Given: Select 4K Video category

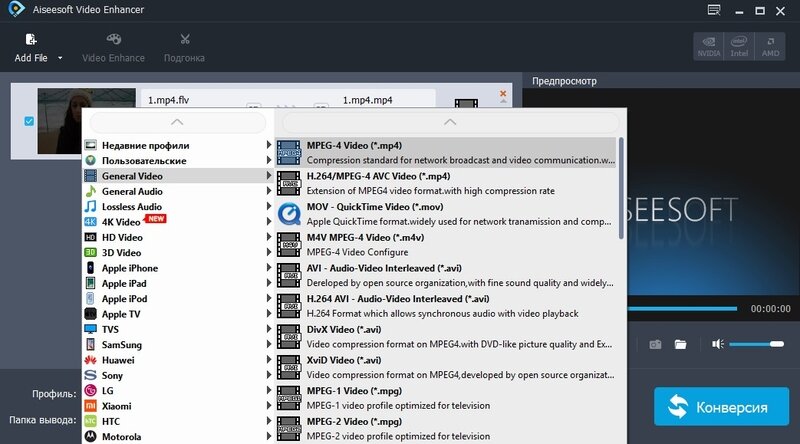Looking at the screenshot, I should (x=178, y=222).
